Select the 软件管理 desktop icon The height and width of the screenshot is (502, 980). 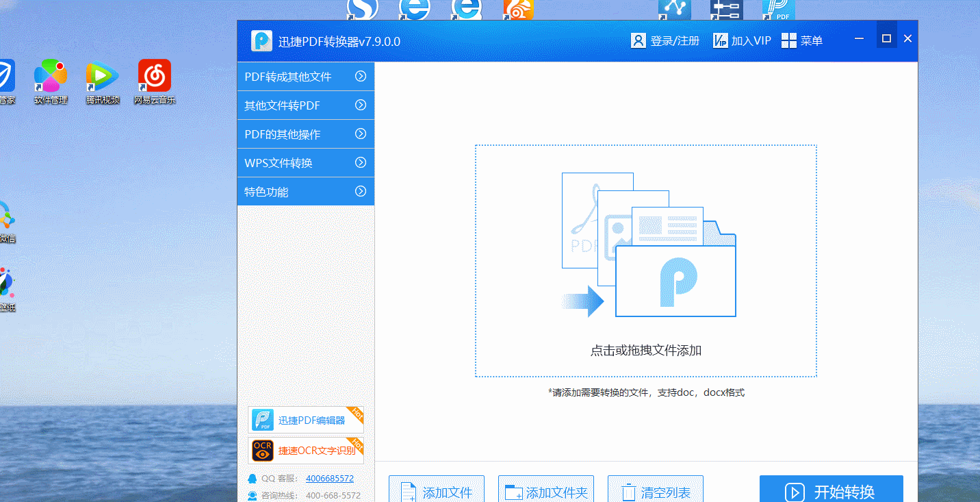(x=51, y=82)
